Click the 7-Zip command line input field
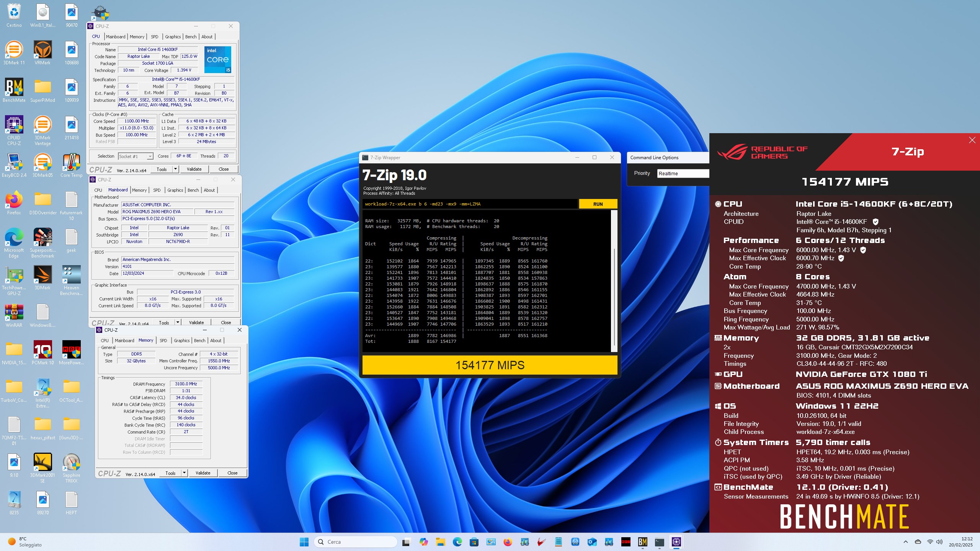This screenshot has width=980, height=551. coord(470,204)
